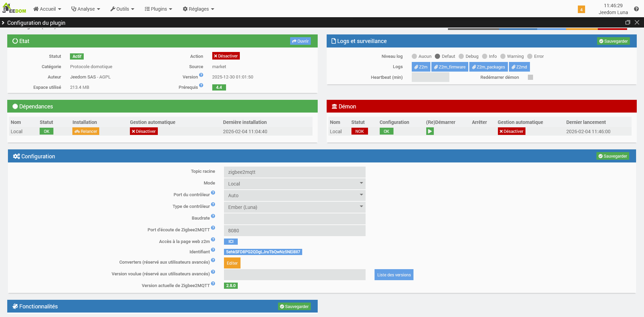The image size is (644, 317).
Task: Disable automatic daemon management
Action: [512, 131]
